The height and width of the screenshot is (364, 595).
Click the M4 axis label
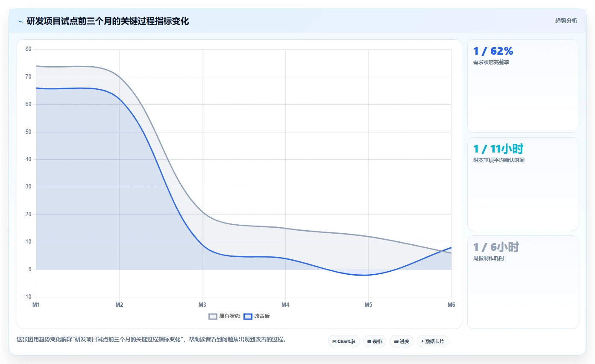point(285,305)
